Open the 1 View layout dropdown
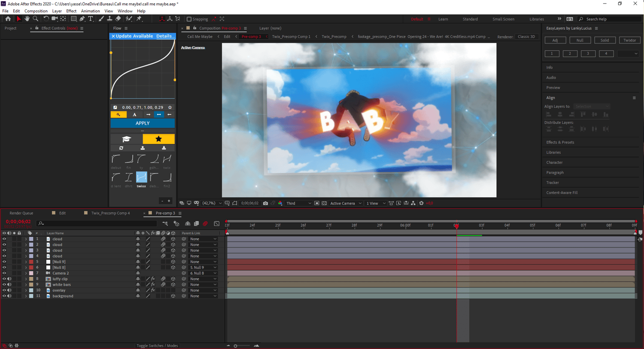Viewport: 644px width, 349px height. pyautogui.click(x=375, y=203)
